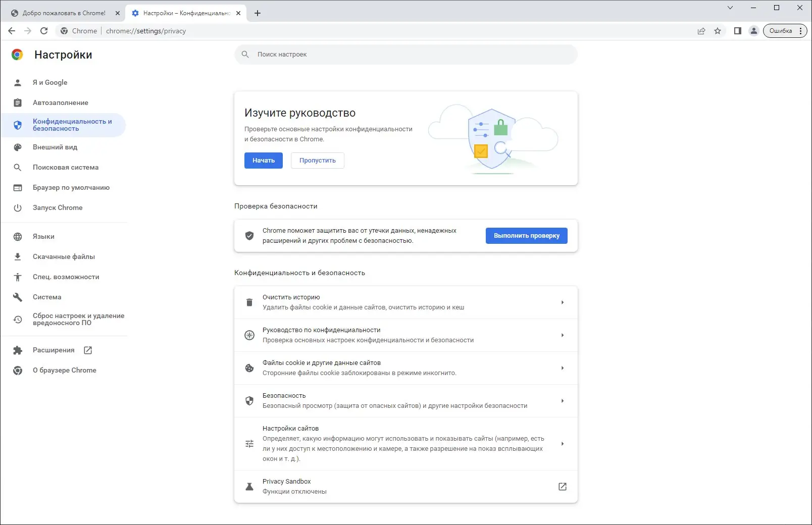Open the share icon in the toolbar

[x=701, y=31]
